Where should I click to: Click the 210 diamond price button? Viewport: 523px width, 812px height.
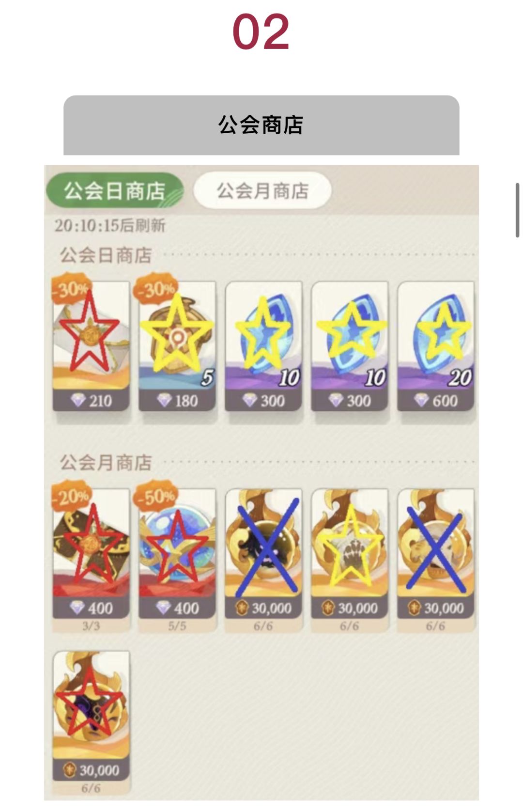(x=91, y=401)
